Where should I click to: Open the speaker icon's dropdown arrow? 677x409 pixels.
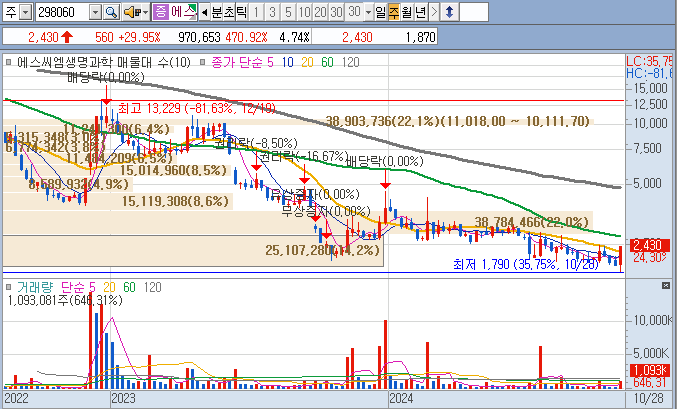coord(146,12)
